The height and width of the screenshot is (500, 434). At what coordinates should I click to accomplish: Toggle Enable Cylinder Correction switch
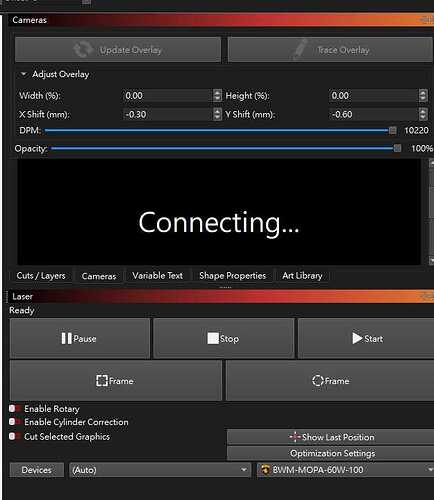[12, 422]
